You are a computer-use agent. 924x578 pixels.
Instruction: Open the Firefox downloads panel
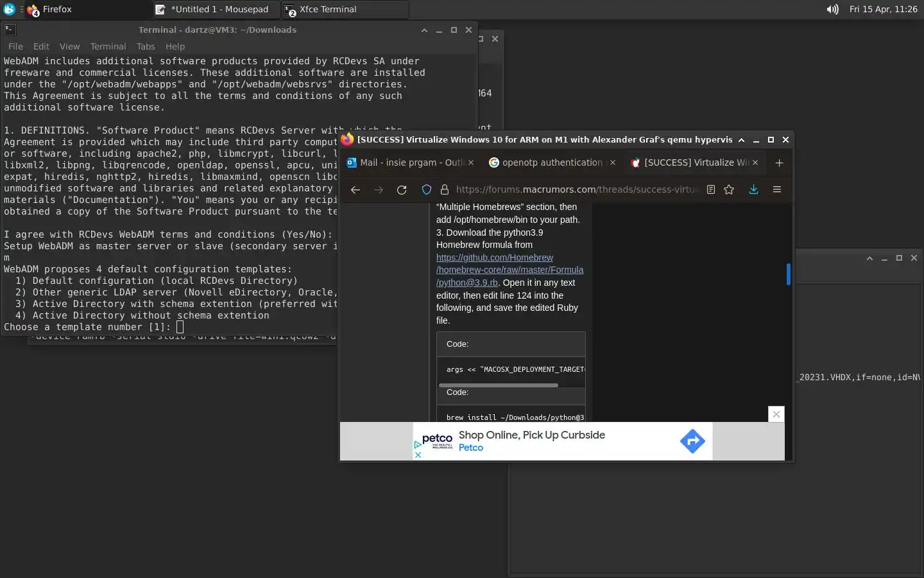pos(753,189)
